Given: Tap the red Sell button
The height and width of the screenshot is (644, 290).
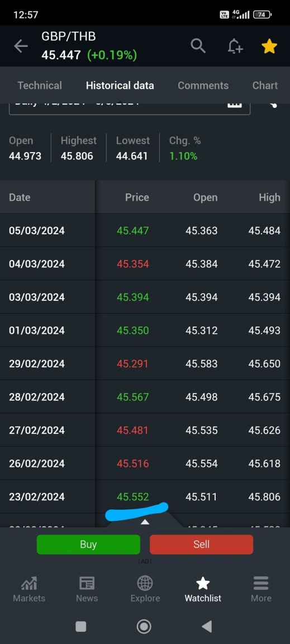Looking at the screenshot, I should tap(201, 544).
